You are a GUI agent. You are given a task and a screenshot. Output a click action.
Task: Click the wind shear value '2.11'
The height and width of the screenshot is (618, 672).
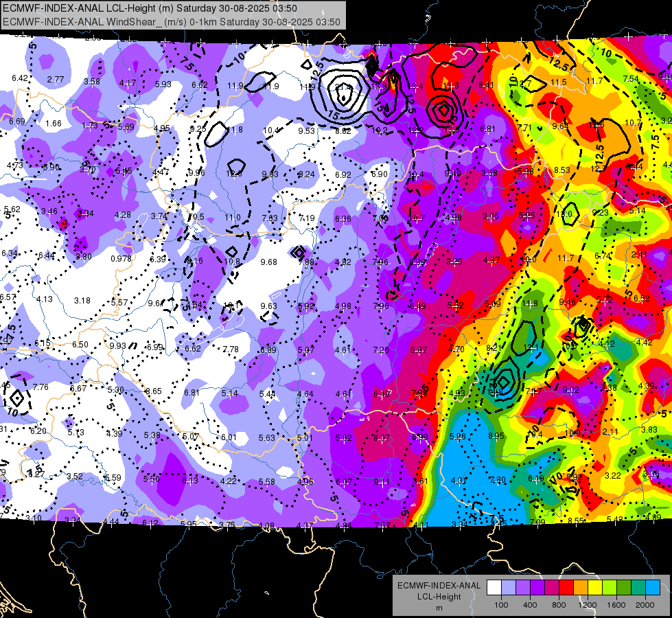pyautogui.click(x=610, y=431)
